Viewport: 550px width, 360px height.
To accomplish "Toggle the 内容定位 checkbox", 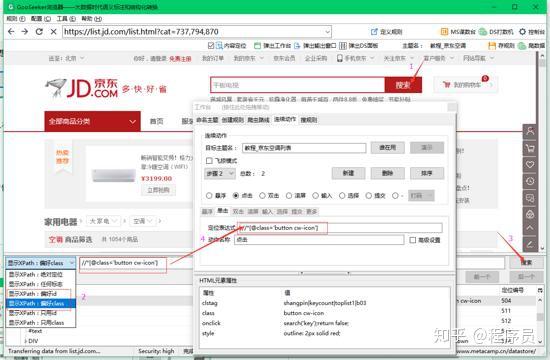I will point(211,46).
